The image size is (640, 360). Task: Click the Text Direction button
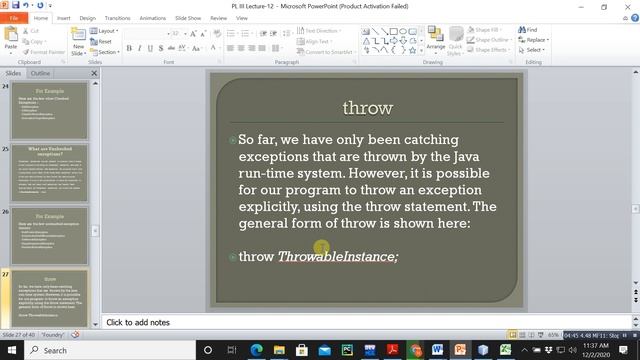pos(319,31)
